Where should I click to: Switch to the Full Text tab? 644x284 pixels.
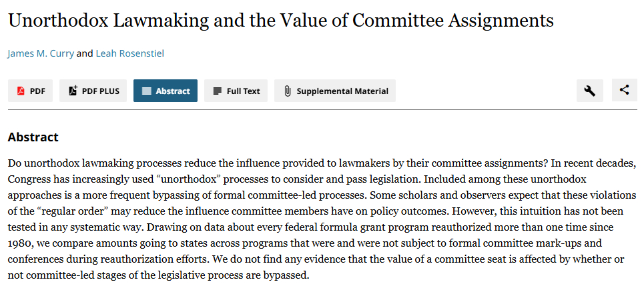[243, 91]
